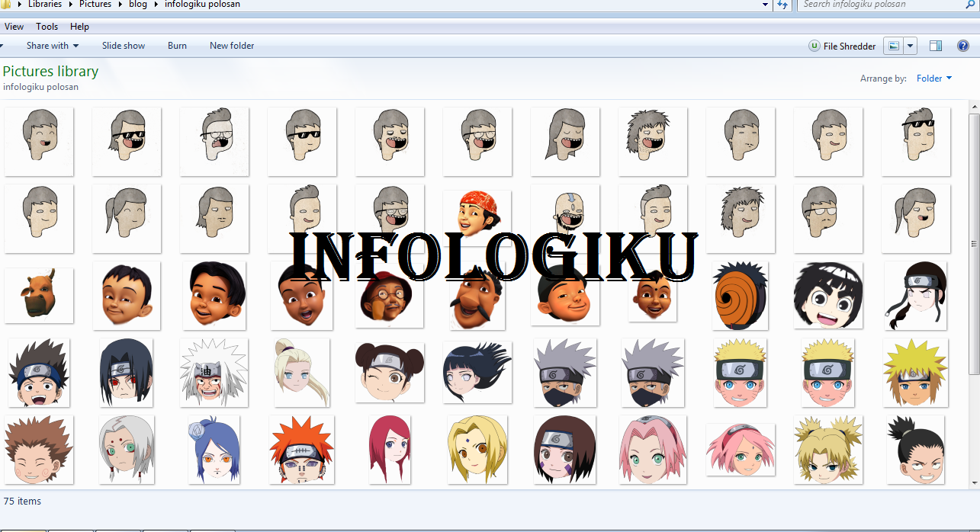The height and width of the screenshot is (532, 980).
Task: Open the View menu
Action: click(x=14, y=27)
